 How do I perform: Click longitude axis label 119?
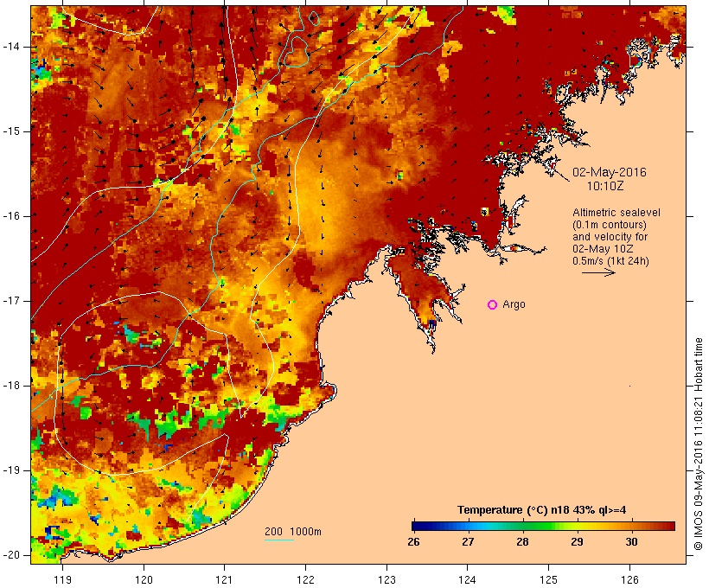pyautogui.click(x=62, y=579)
